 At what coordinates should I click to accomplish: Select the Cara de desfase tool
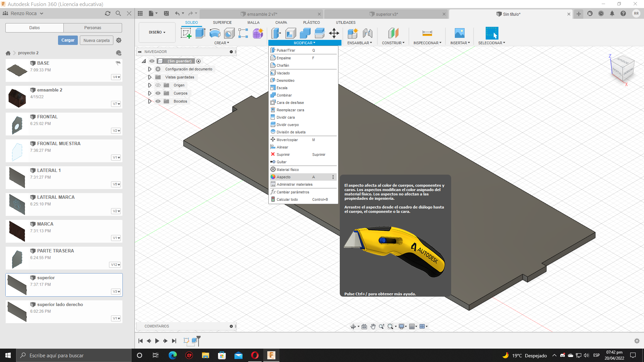(x=290, y=102)
